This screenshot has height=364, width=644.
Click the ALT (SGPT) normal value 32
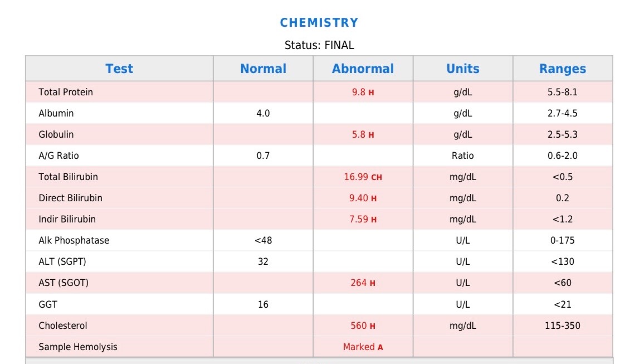point(263,261)
